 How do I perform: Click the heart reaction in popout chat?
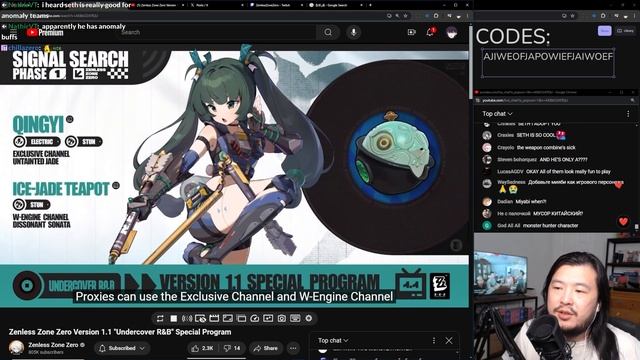pyautogui.click(x=623, y=222)
